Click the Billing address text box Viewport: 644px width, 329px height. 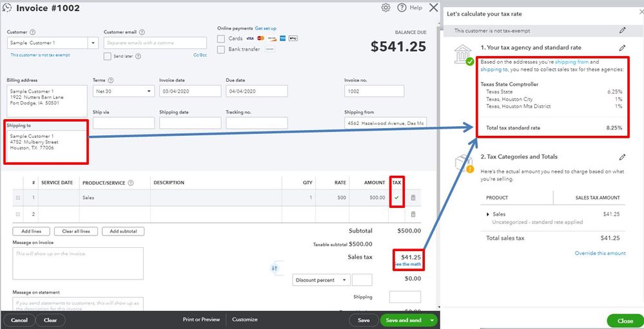point(47,101)
